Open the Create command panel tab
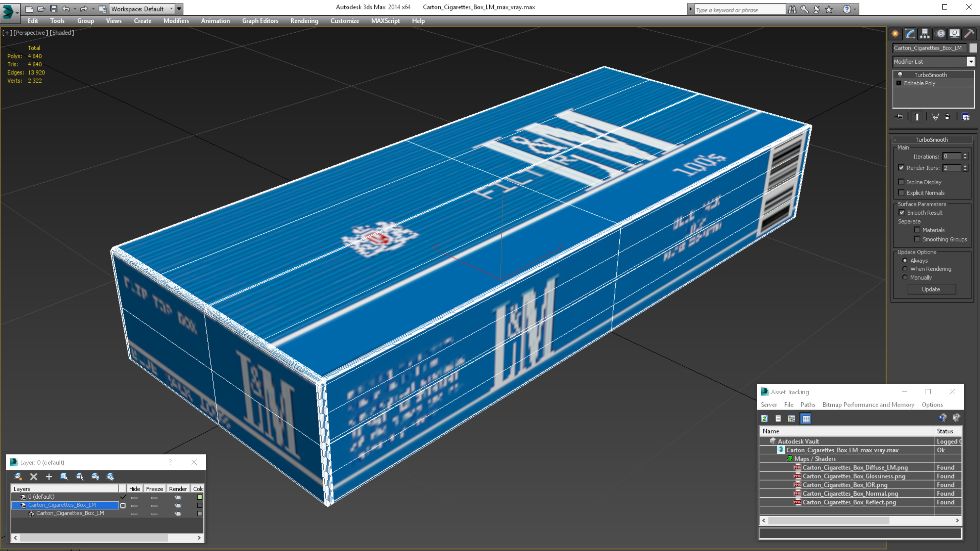 [x=895, y=33]
